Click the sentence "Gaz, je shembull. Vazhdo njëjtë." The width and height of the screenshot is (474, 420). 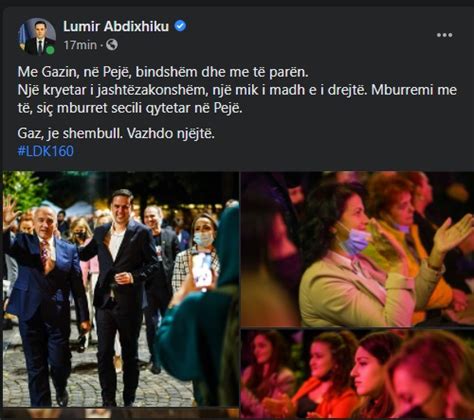click(x=116, y=133)
